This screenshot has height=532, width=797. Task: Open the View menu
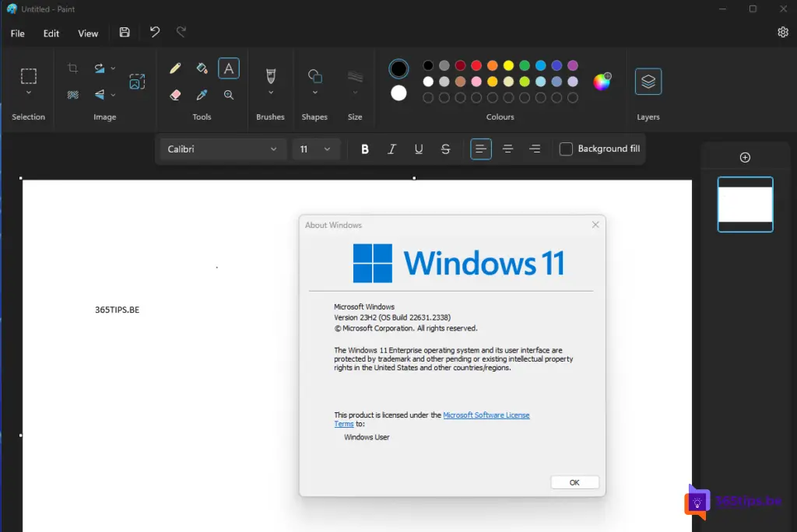click(88, 33)
